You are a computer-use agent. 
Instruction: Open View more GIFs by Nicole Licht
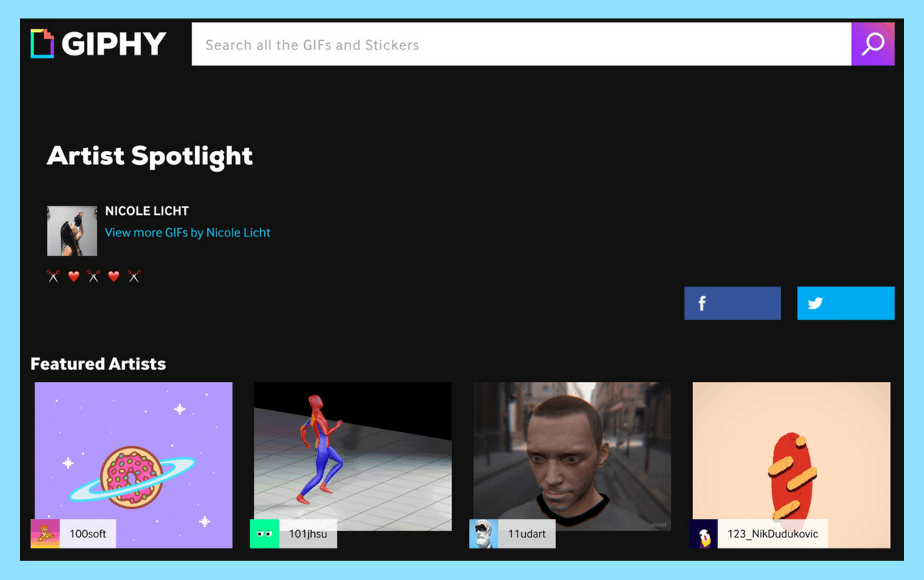point(188,233)
